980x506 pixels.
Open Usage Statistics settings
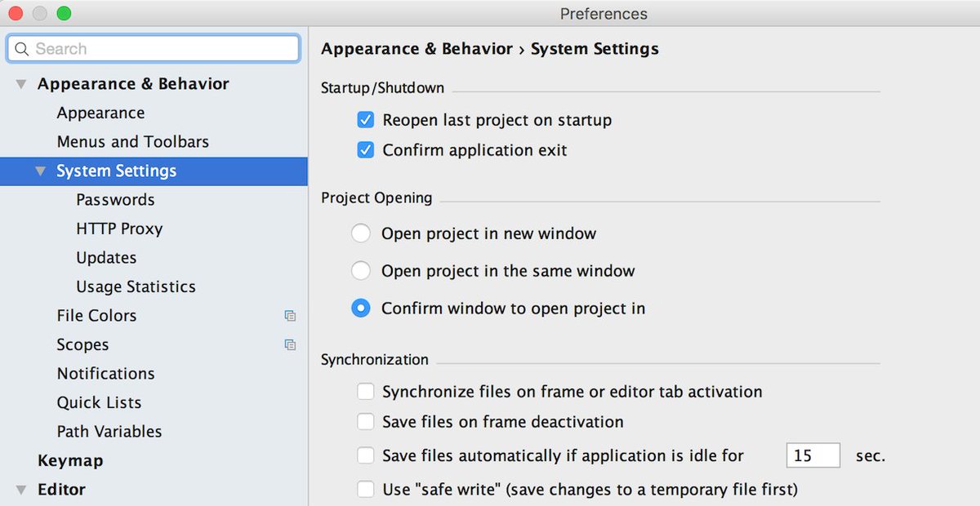point(136,287)
